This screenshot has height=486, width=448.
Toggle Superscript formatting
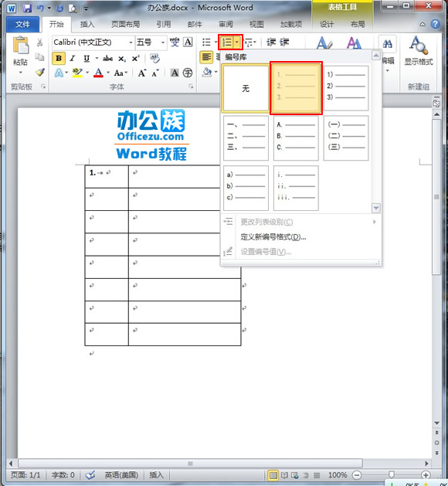(135, 58)
